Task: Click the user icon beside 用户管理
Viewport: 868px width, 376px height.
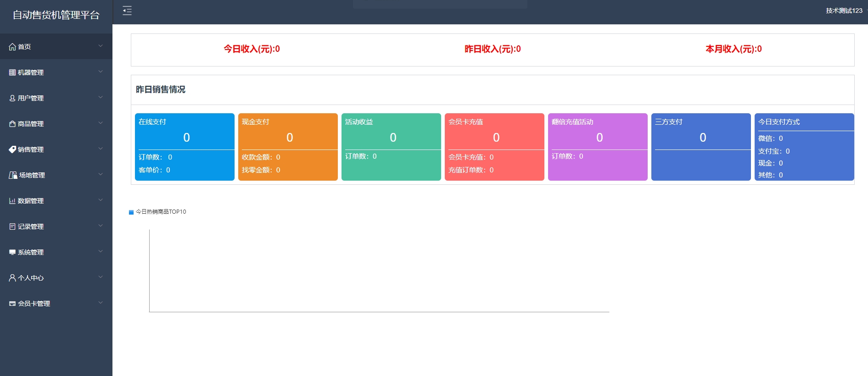Action: point(12,98)
